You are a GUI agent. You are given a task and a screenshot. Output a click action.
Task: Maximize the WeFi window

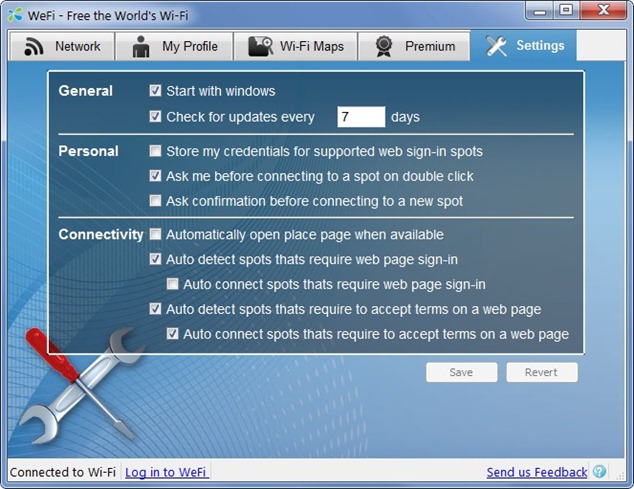(x=566, y=11)
